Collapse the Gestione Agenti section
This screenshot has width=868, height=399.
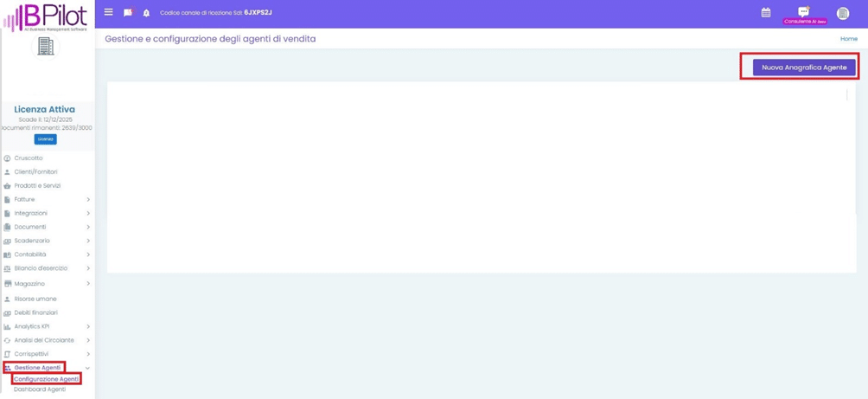87,368
